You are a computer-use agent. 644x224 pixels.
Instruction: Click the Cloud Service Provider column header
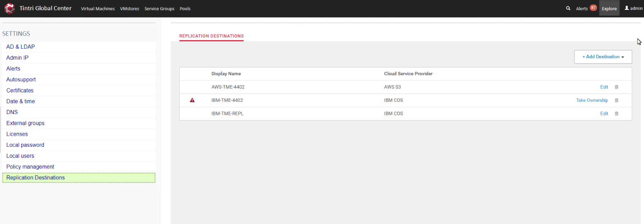click(x=408, y=74)
